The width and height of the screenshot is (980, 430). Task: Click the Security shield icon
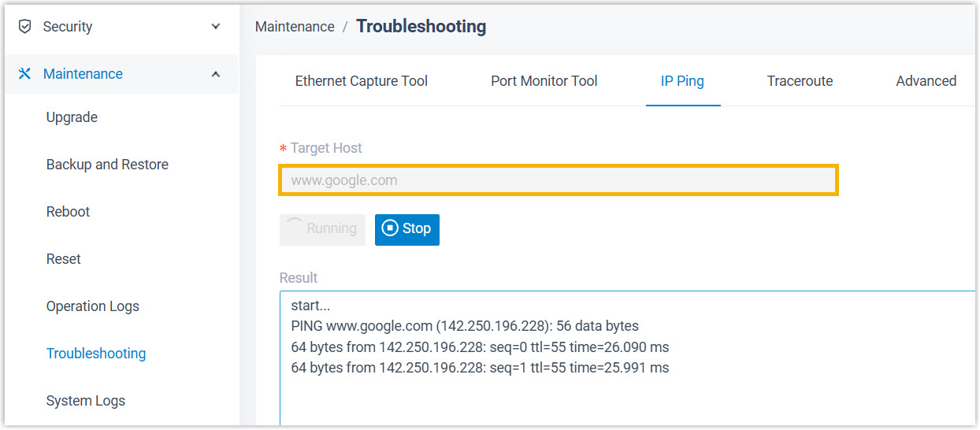[25, 27]
